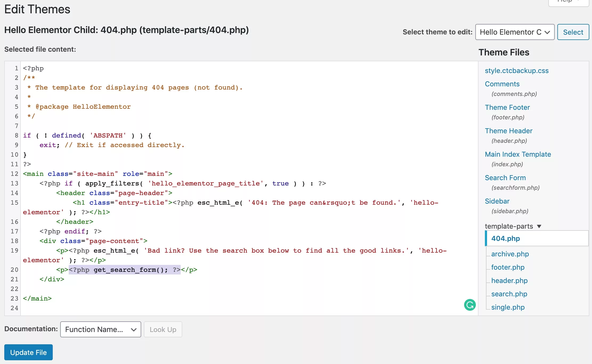This screenshot has width=592, height=364.
Task: Click the highlighted get_search_form code
Action: point(125,270)
